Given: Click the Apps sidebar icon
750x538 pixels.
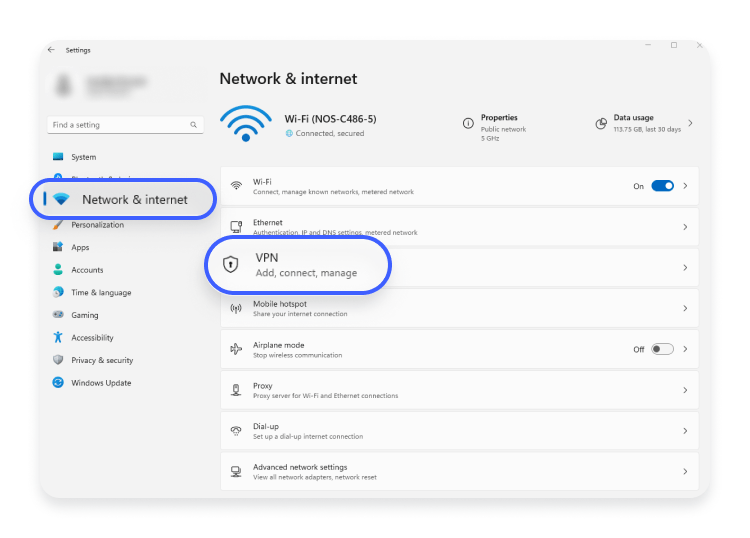Looking at the screenshot, I should tap(58, 247).
